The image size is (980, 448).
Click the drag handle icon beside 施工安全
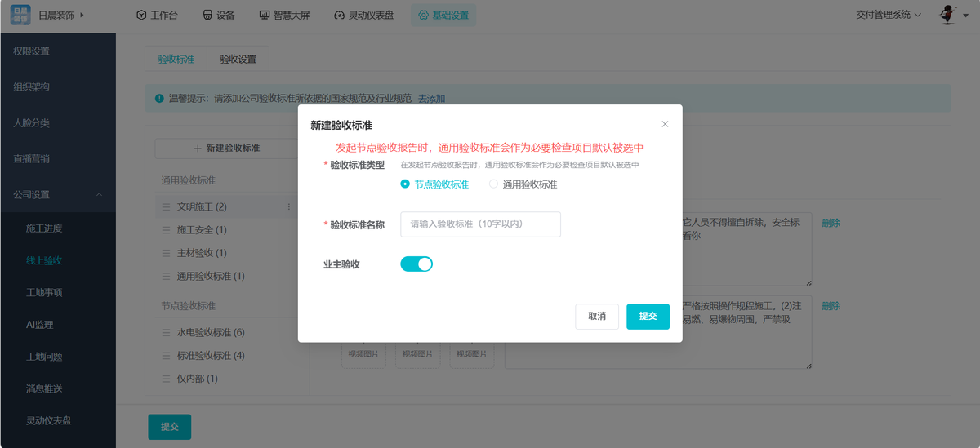pos(166,230)
